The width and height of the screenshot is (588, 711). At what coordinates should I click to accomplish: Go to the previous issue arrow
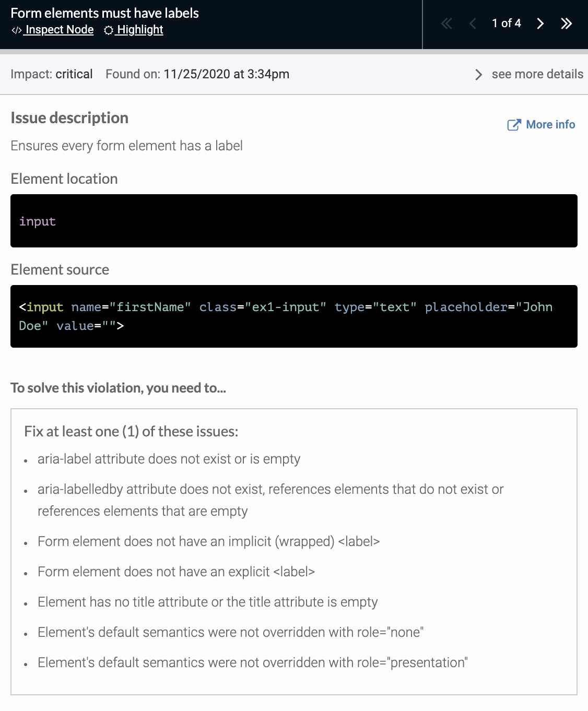472,23
